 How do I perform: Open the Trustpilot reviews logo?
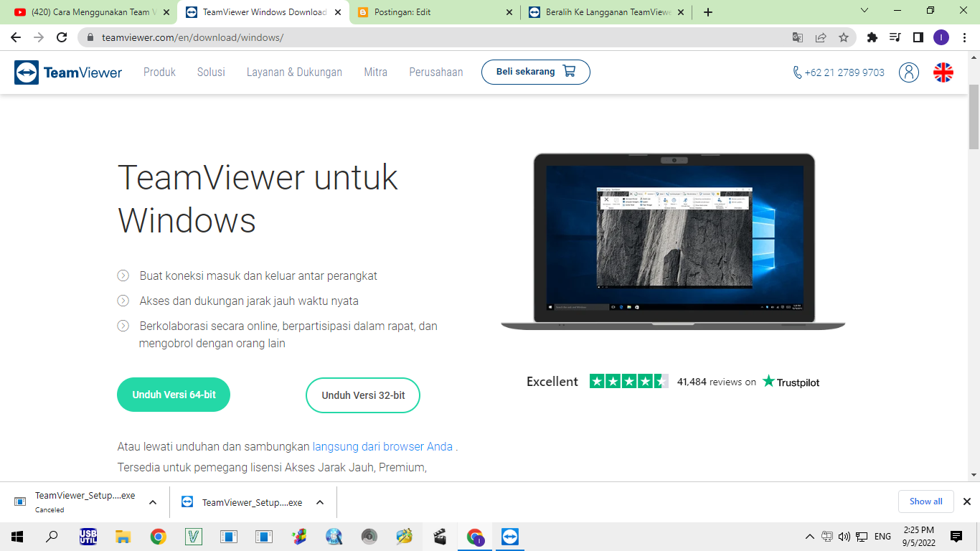tap(791, 382)
